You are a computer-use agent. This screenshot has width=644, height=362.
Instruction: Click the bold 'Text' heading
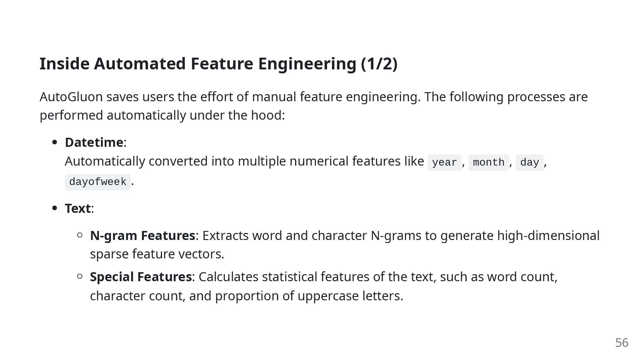(x=78, y=208)
